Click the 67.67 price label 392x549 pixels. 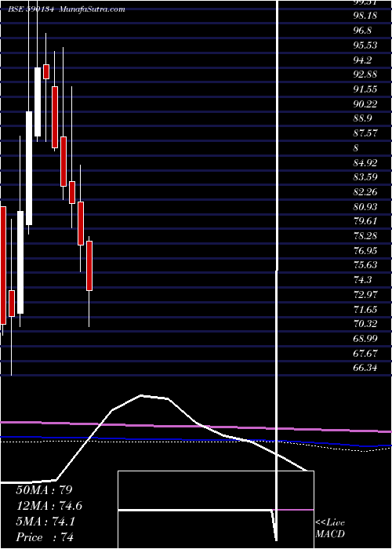point(365,353)
